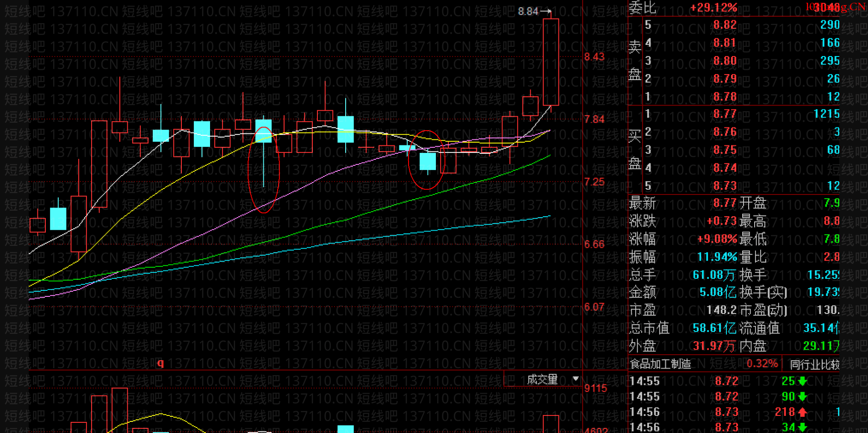The width and height of the screenshot is (868, 433).
Task: Click the 涨幅 value +9.08%
Action: [717, 239]
